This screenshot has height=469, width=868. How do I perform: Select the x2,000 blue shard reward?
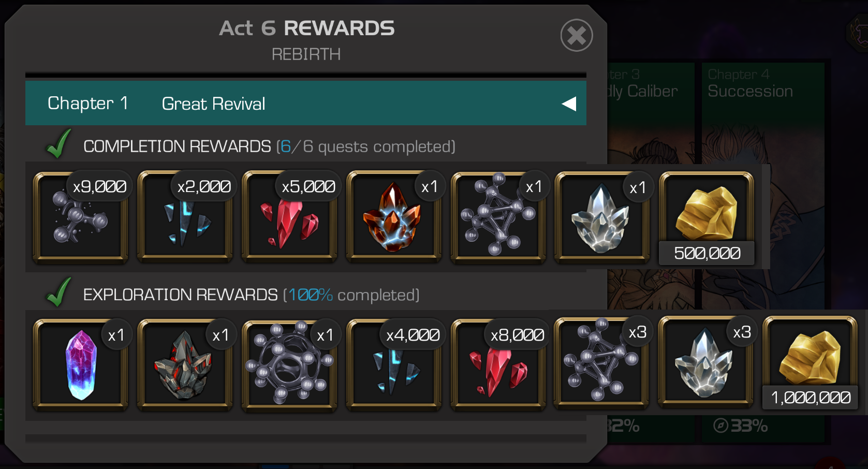click(185, 217)
